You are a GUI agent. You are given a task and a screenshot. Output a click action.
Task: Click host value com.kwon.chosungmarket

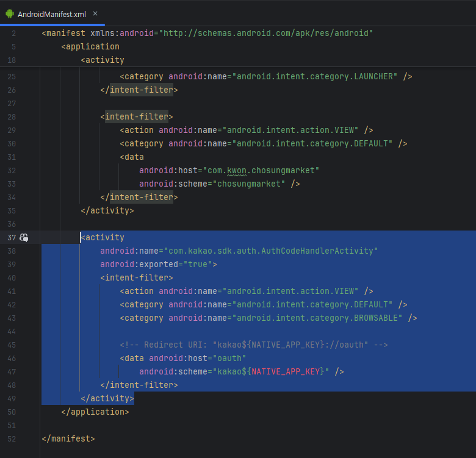click(261, 171)
